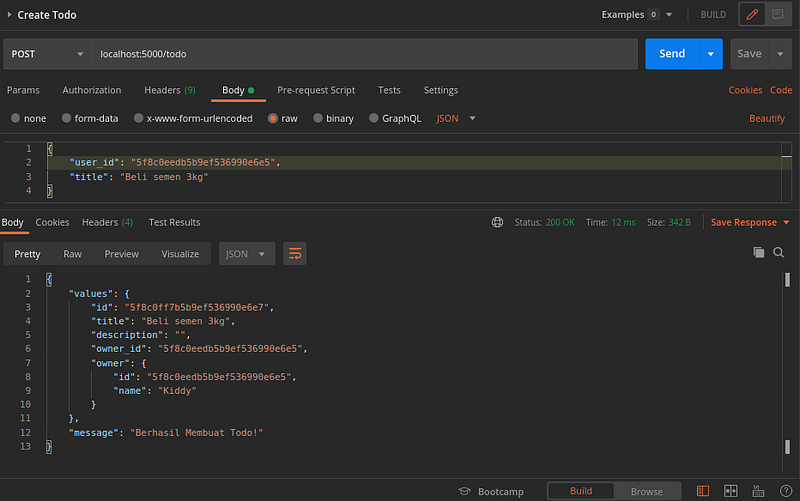Expand the Save button dropdown arrow
The height and width of the screenshot is (501, 800).
click(780, 54)
